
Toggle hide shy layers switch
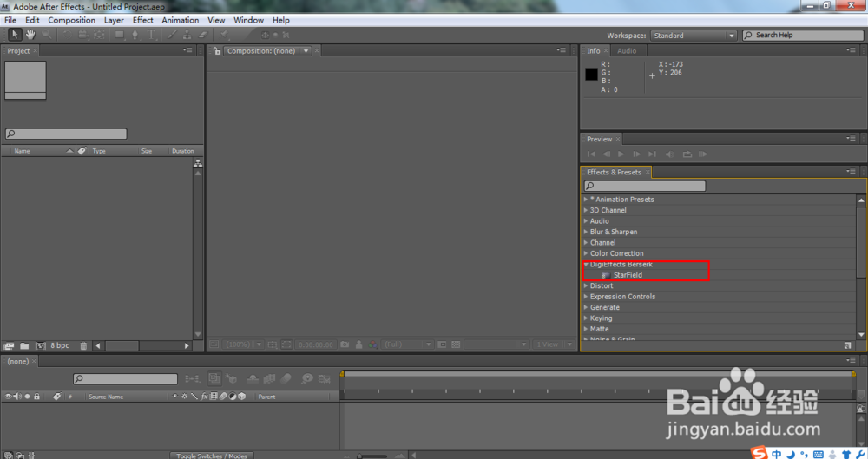[x=253, y=378]
